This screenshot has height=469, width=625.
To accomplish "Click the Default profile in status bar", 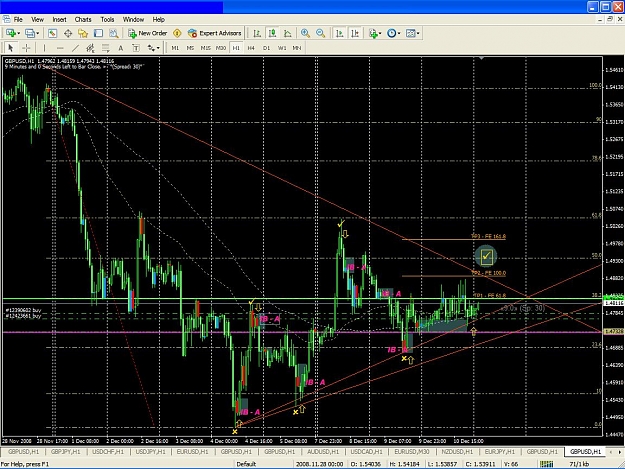I will (246, 464).
